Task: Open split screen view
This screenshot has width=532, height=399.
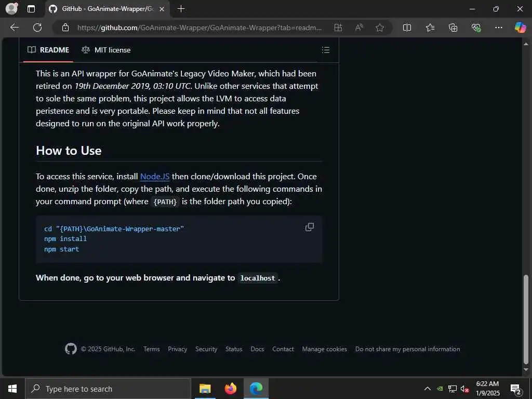Action: (407, 28)
